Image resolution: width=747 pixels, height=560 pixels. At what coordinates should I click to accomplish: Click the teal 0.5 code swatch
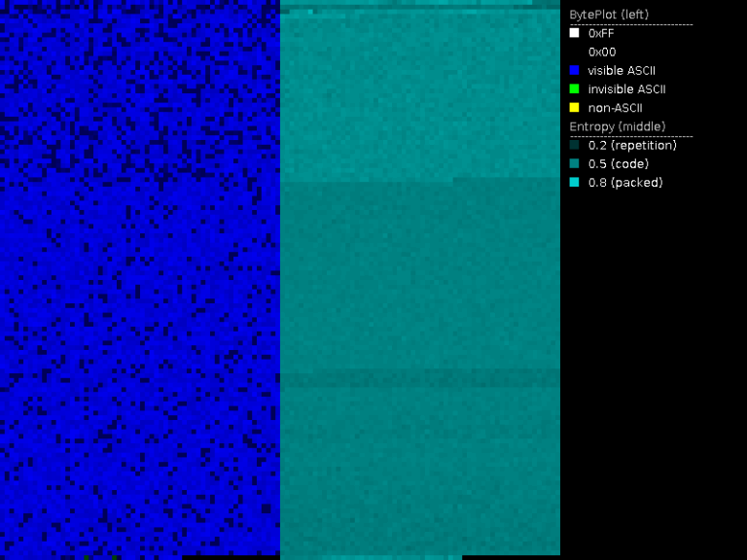(x=574, y=163)
